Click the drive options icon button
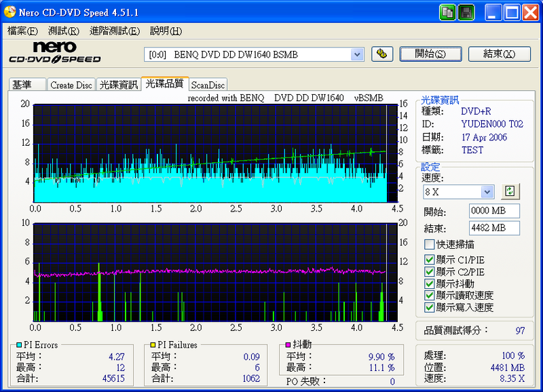Image resolution: width=543 pixels, height=392 pixels. [x=382, y=54]
